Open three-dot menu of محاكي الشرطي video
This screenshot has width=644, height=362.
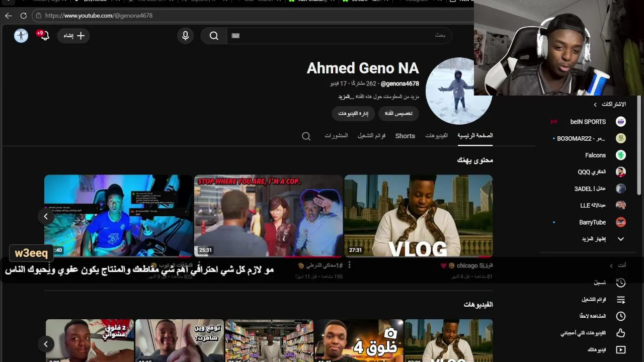(x=350, y=265)
